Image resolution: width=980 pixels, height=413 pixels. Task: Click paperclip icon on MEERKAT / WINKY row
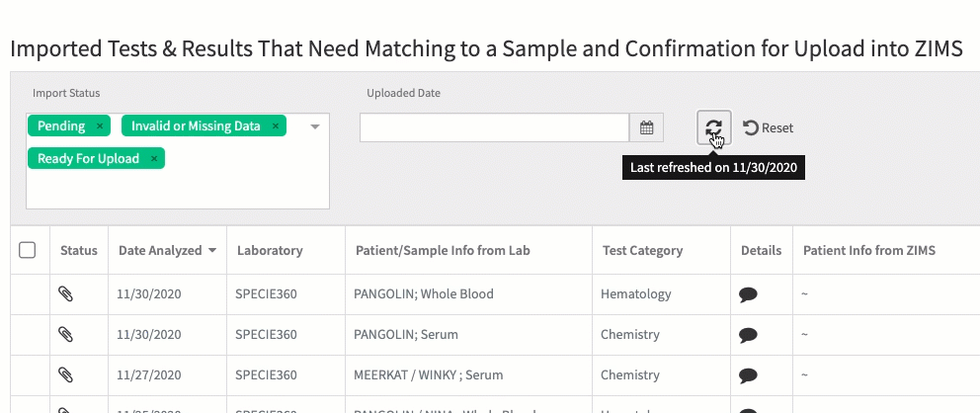65,374
